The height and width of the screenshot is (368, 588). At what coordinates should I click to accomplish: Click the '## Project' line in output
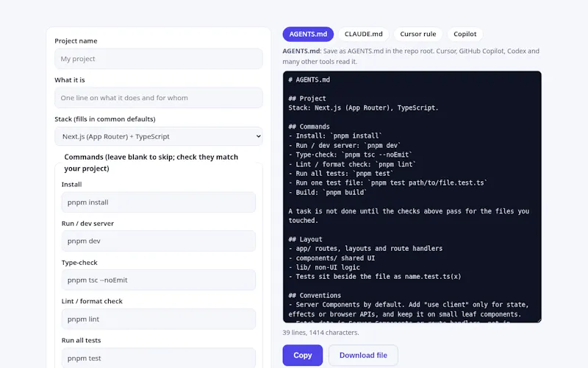click(x=307, y=99)
